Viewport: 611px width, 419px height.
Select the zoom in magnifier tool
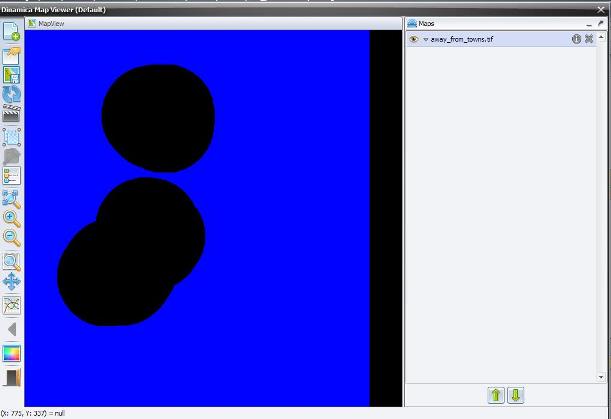click(x=12, y=219)
